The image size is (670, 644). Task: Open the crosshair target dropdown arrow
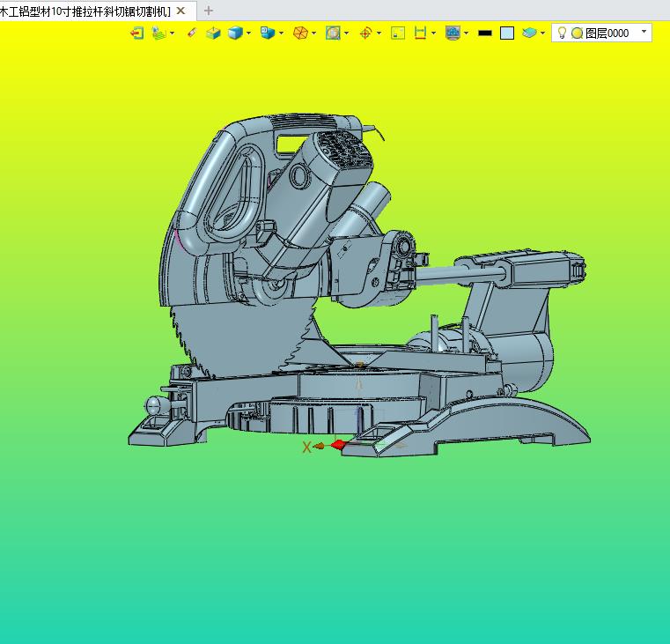click(x=379, y=33)
